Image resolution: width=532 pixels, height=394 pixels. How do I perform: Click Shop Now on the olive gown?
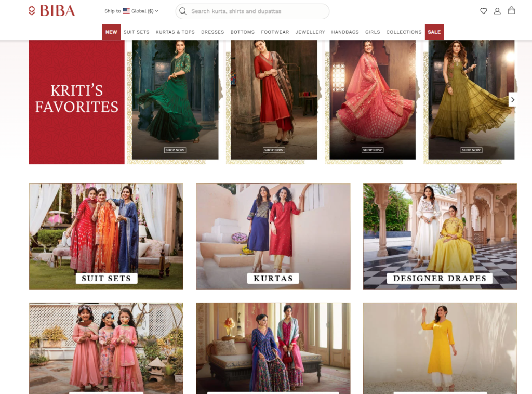471,150
